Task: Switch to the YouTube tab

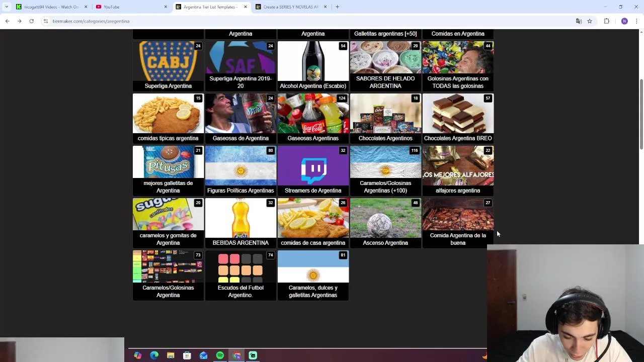Action: pos(132,7)
